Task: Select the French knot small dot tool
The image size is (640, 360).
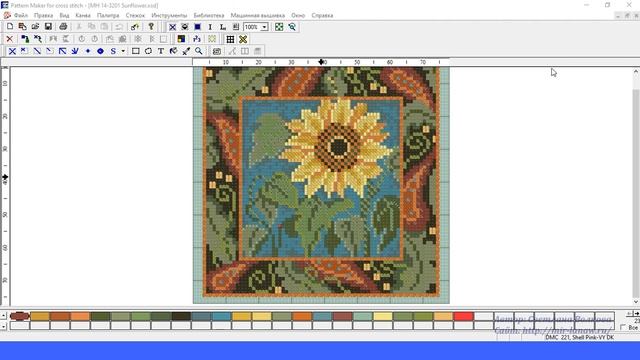Action: [88, 51]
